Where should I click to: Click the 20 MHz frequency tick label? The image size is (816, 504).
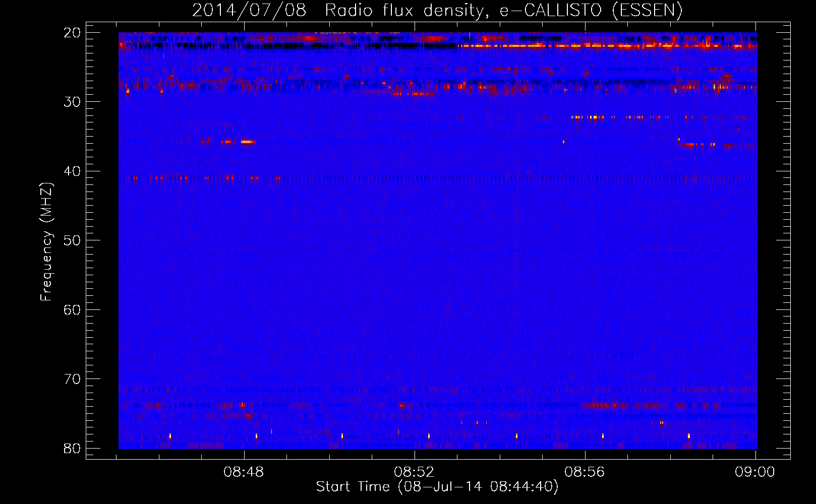tap(72, 33)
